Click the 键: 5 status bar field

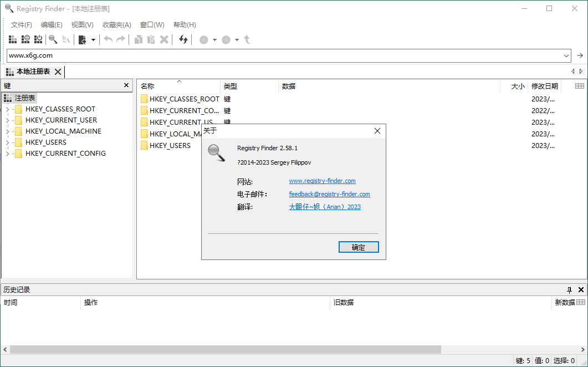(522, 360)
